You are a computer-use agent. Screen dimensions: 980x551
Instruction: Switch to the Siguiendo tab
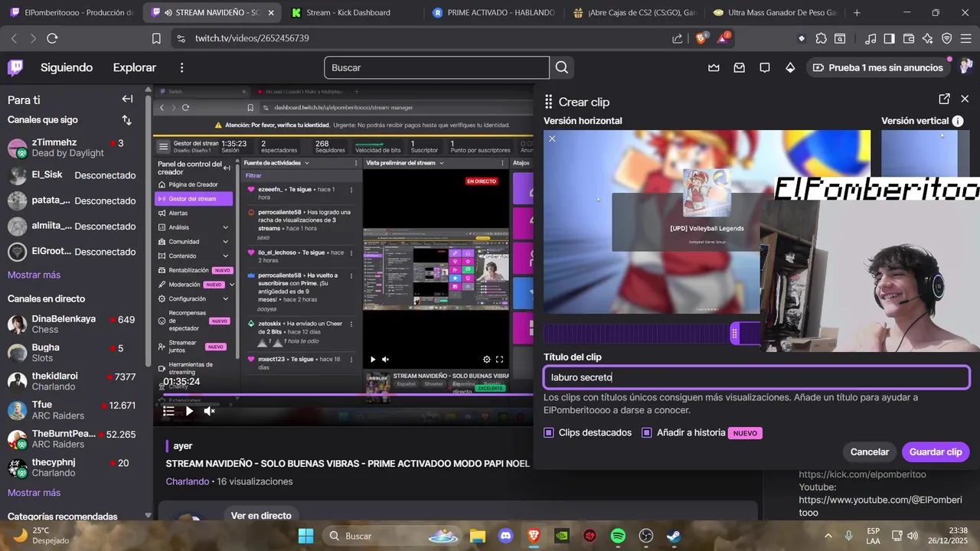67,67
